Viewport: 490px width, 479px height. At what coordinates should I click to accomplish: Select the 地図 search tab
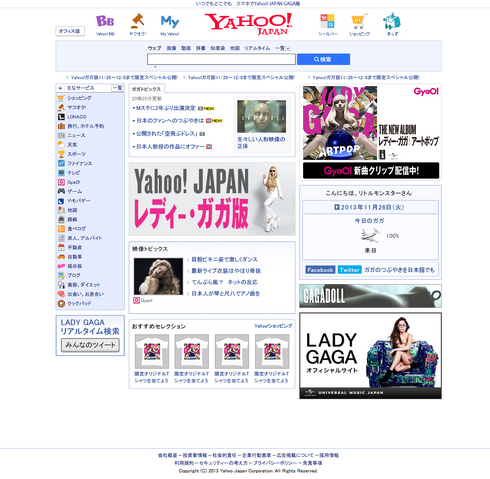tap(235, 48)
